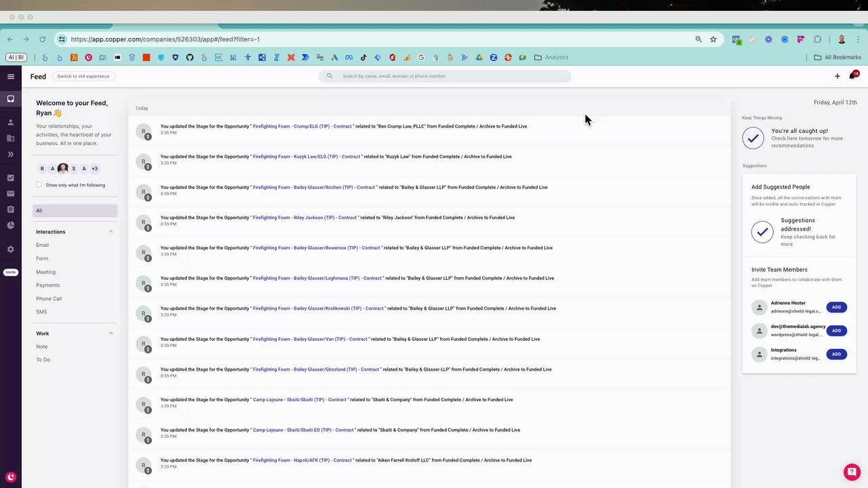This screenshot has height=488, width=868.
Task: Open Tasks checkmark icon in sidebar
Action: [x=10, y=178]
